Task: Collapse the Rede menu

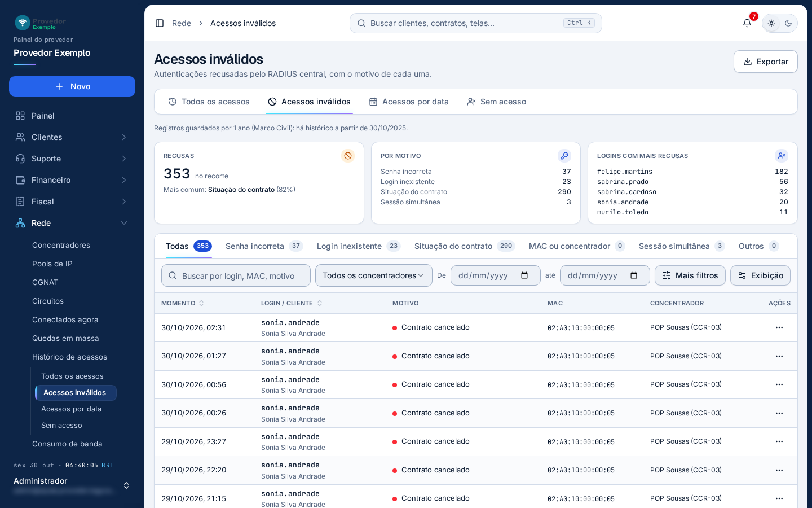Action: (72, 223)
